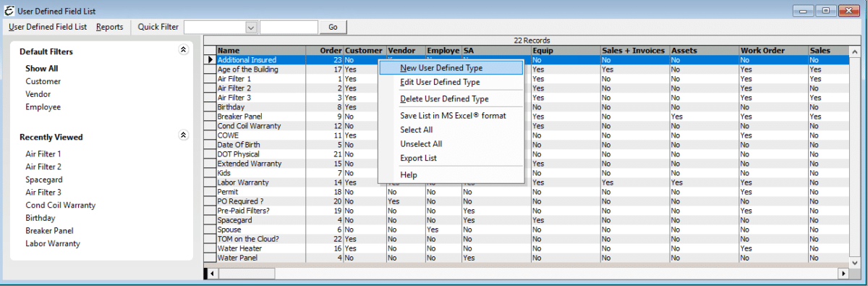Open Air Filter 1 in Recently Viewed

click(x=43, y=154)
